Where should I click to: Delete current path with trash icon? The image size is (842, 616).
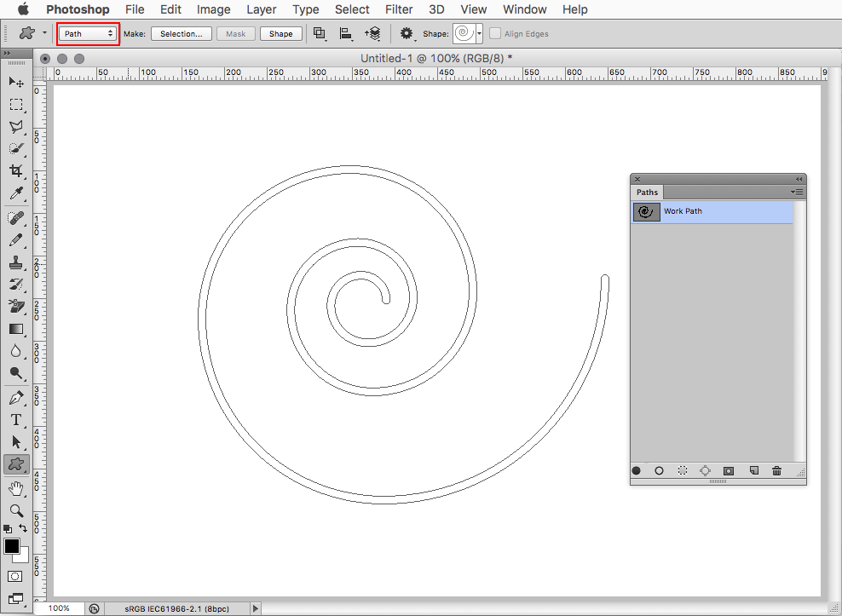pos(776,471)
